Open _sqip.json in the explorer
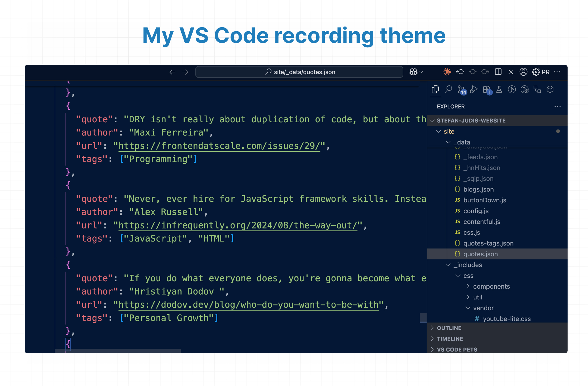The height and width of the screenshot is (386, 588). click(497, 179)
